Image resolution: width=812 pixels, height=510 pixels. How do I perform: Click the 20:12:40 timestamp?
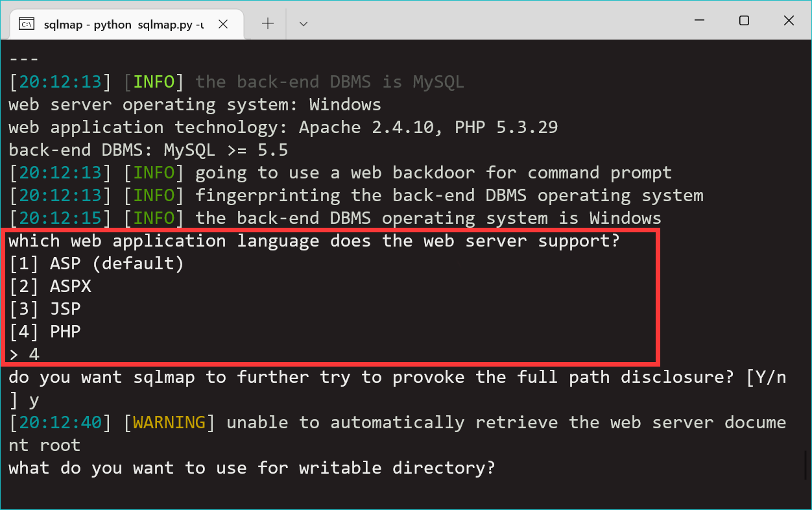click(60, 422)
